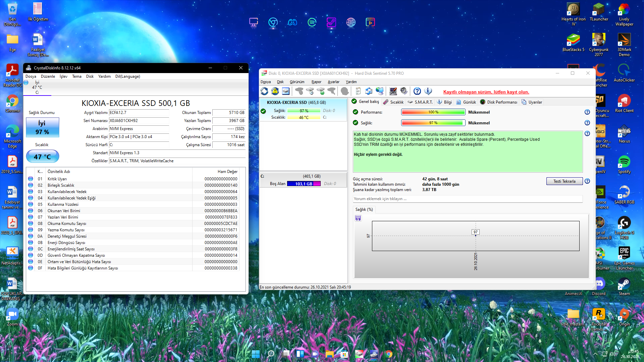Image resolution: width=644 pixels, height=362 pixels.
Task: Open the report notepad icon in Sentinel toolbar
Action: pos(358,91)
